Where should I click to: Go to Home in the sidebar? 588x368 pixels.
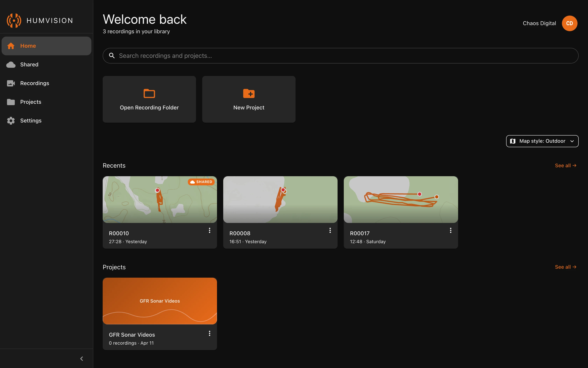point(46,46)
